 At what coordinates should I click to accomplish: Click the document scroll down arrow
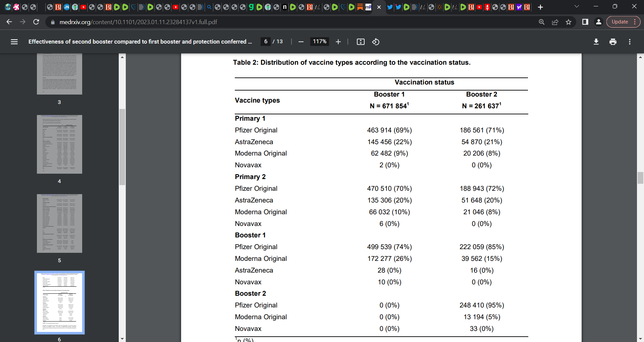(640, 339)
